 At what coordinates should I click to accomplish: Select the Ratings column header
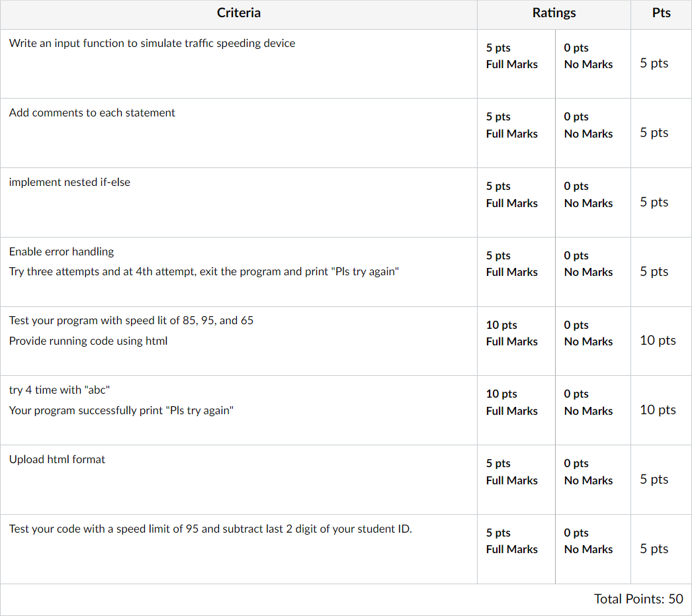[x=554, y=13]
